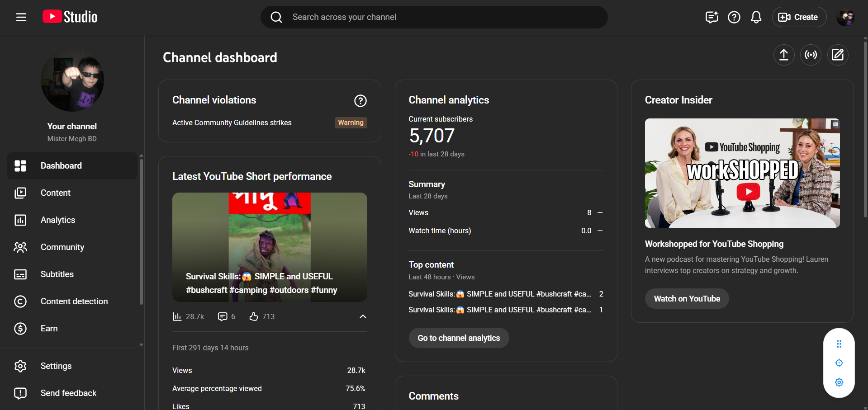Open the notifications bell
Screen dimensions: 868x410
(x=756, y=17)
